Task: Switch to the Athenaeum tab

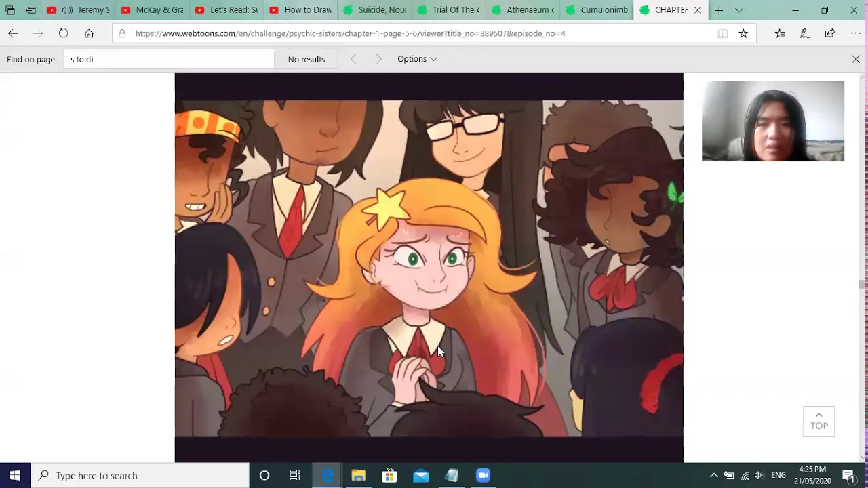Action: (521, 10)
